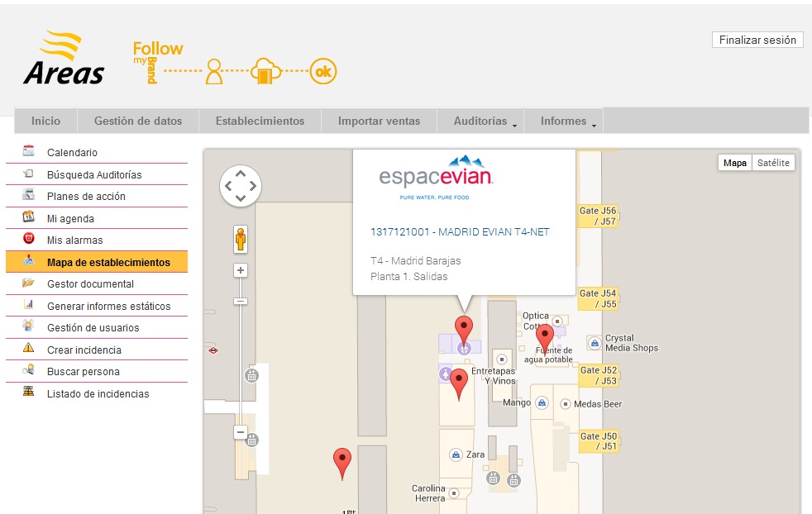Pan map left with the pan control's left arrow
The image size is (812, 514).
pyautogui.click(x=228, y=186)
